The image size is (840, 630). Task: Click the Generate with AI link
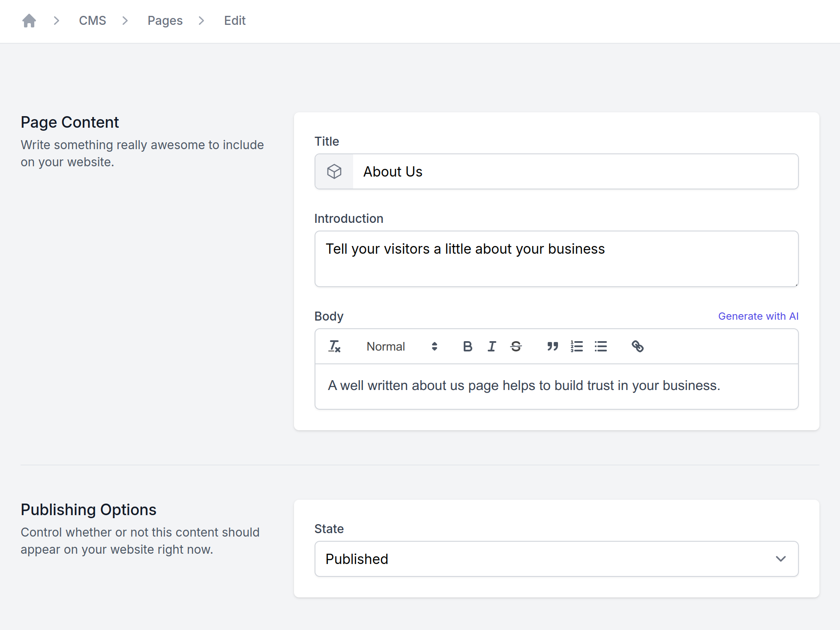point(758,316)
